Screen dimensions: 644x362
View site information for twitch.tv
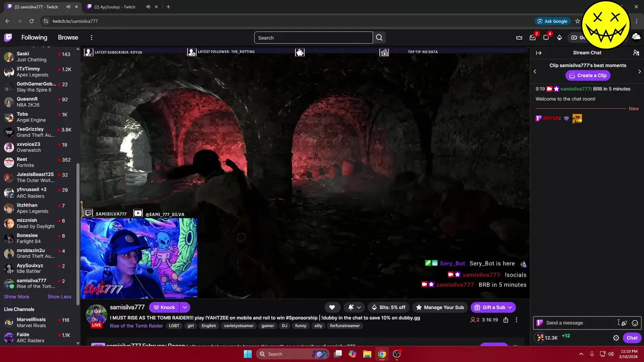[x=46, y=21]
